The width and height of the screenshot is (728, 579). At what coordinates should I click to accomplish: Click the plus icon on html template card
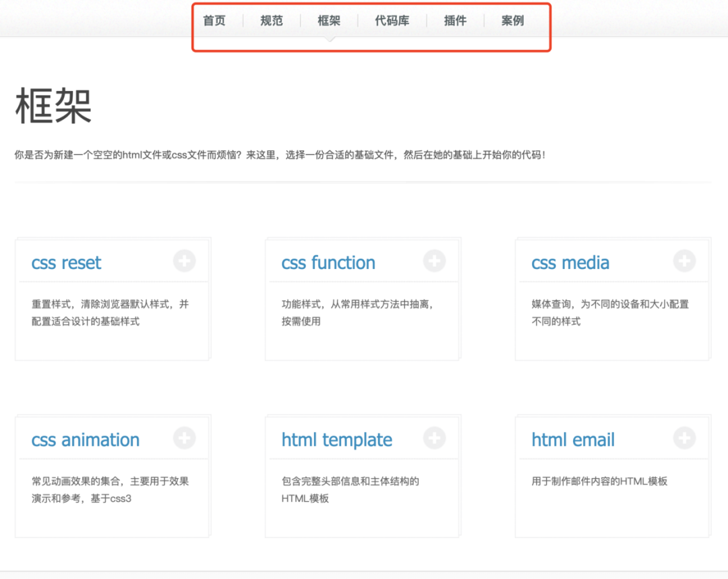tap(434, 438)
